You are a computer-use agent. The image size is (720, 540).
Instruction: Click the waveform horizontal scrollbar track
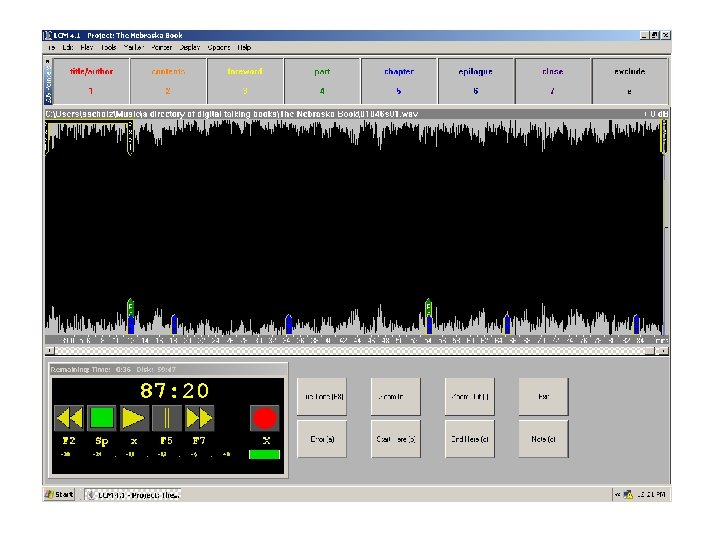tap(350, 351)
